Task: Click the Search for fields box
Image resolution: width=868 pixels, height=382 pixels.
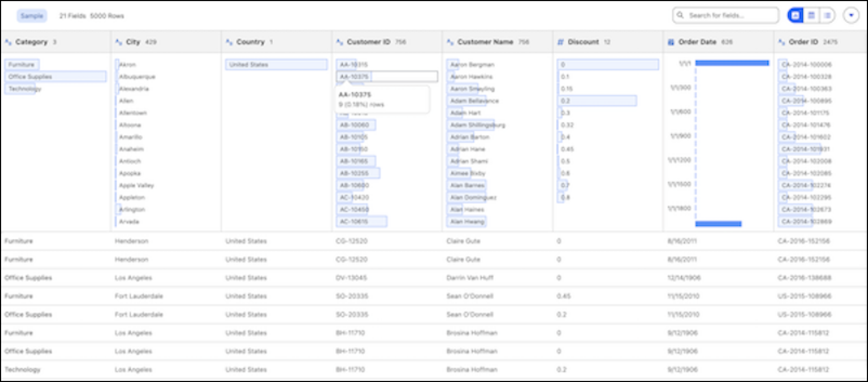Action: (x=725, y=16)
